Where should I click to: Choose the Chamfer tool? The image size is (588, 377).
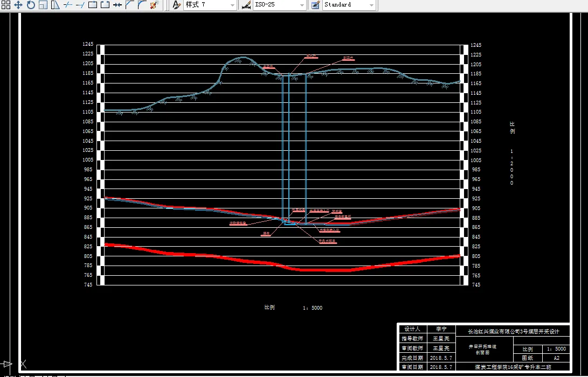tap(130, 4)
